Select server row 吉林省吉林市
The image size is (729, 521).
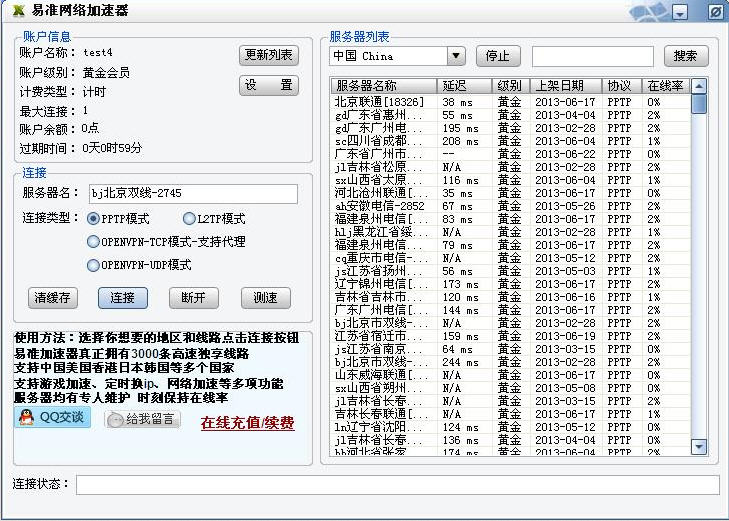coord(510,297)
